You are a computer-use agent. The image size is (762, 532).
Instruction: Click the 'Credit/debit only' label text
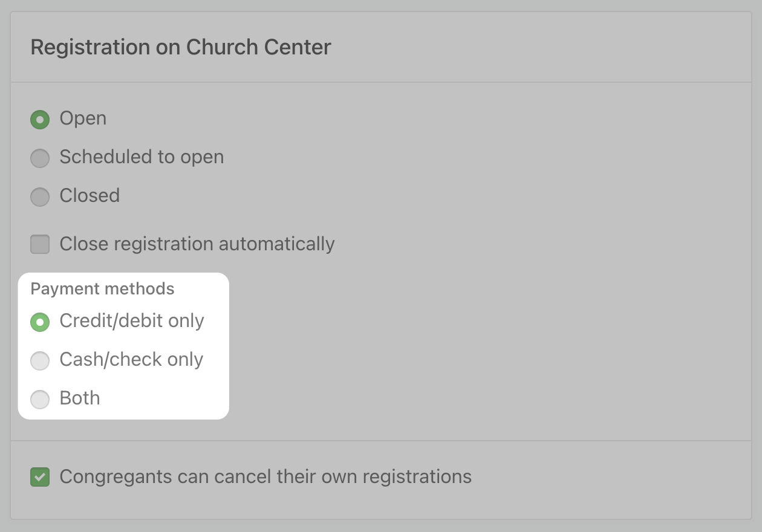(132, 321)
